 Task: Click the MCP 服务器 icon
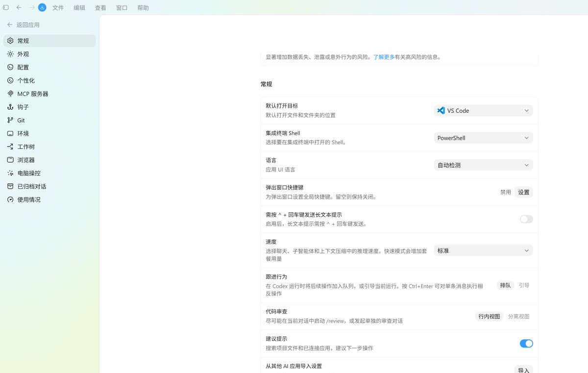[x=10, y=94]
